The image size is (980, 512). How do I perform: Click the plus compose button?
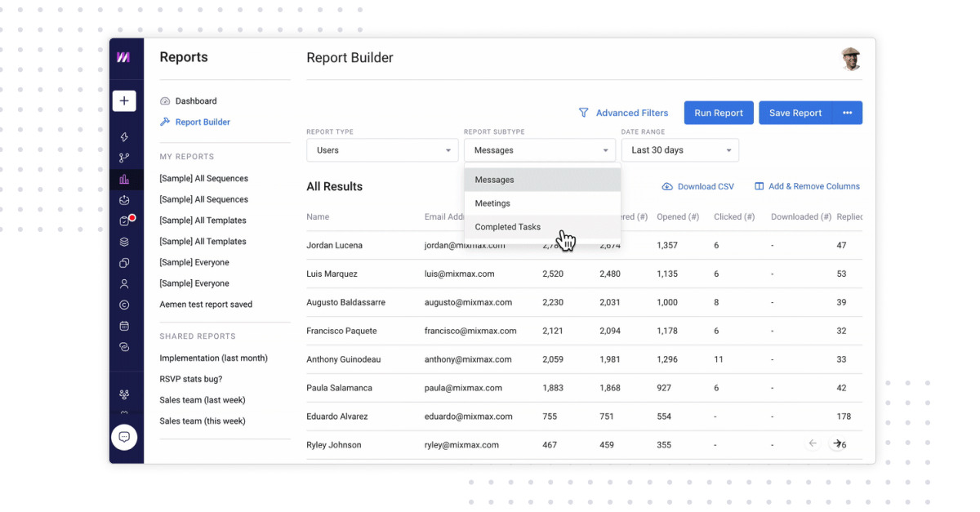coord(124,101)
